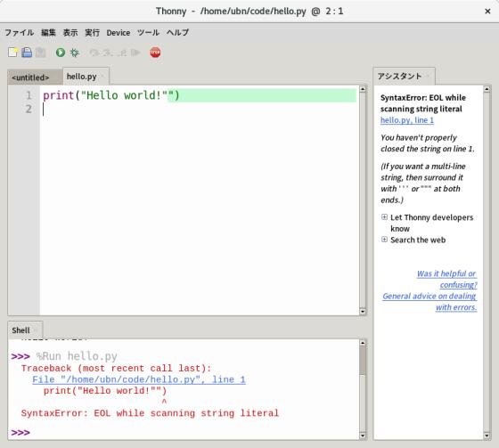
Task: Open 'Was it helpful or confusing?' link
Action: point(447,279)
